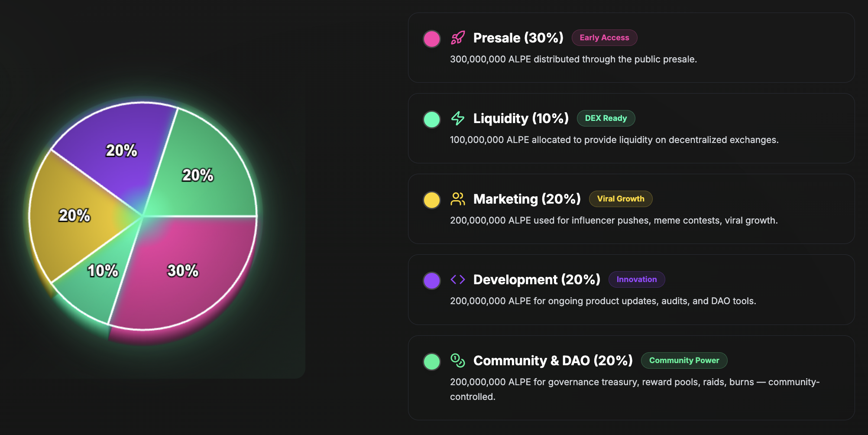Click the yellow Marketing color dot
The height and width of the screenshot is (435, 868).
(432, 200)
